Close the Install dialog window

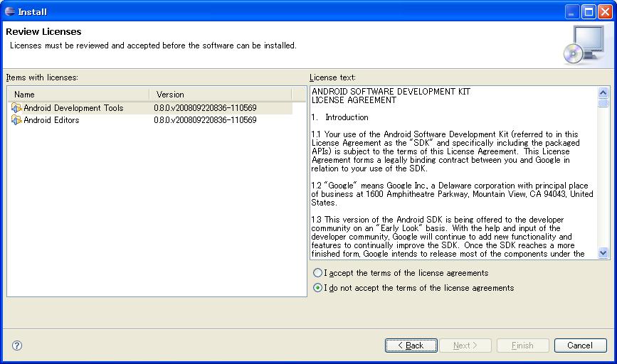605,12
